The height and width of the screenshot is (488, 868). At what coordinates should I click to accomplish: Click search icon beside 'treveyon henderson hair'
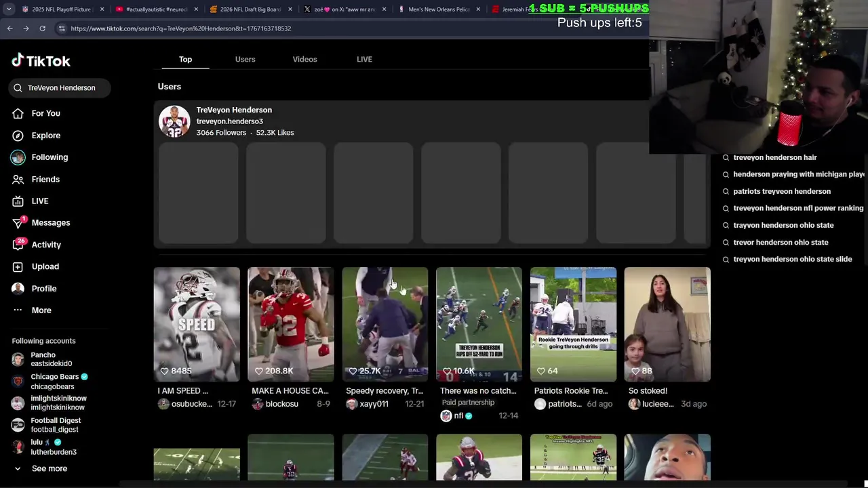726,157
